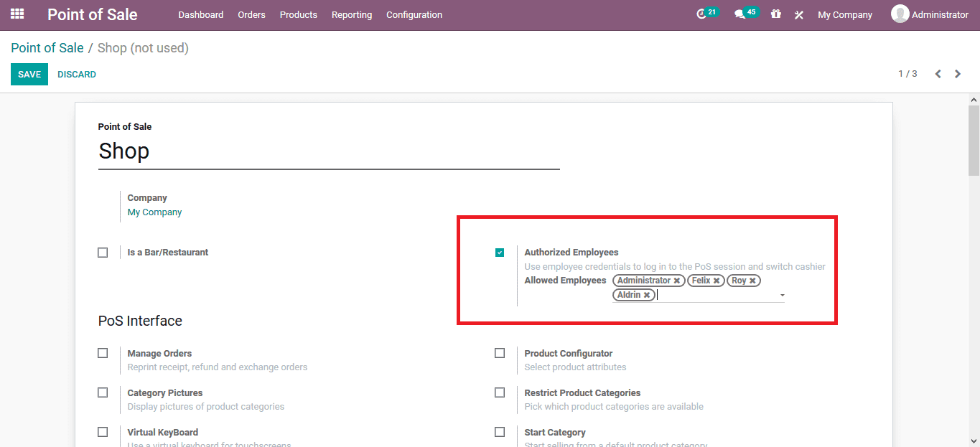This screenshot has height=447, width=980.
Task: Enable the Product Configurator checkbox
Action: (500, 353)
